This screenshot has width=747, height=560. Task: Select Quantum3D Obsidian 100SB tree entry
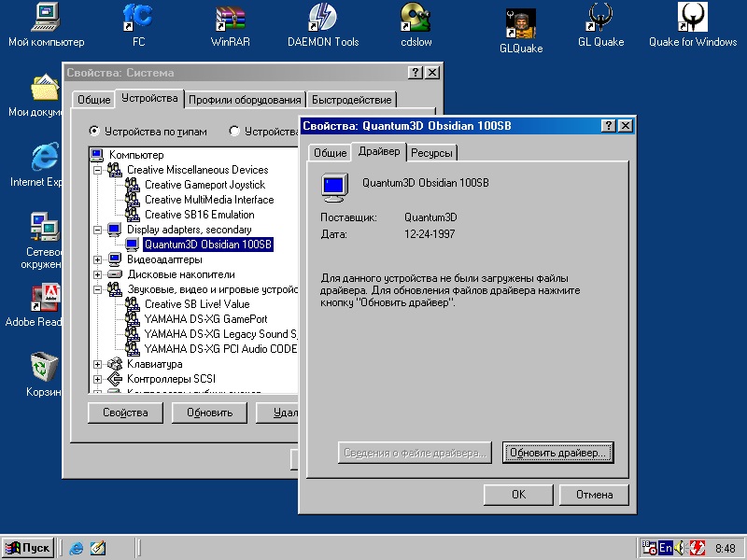click(208, 245)
